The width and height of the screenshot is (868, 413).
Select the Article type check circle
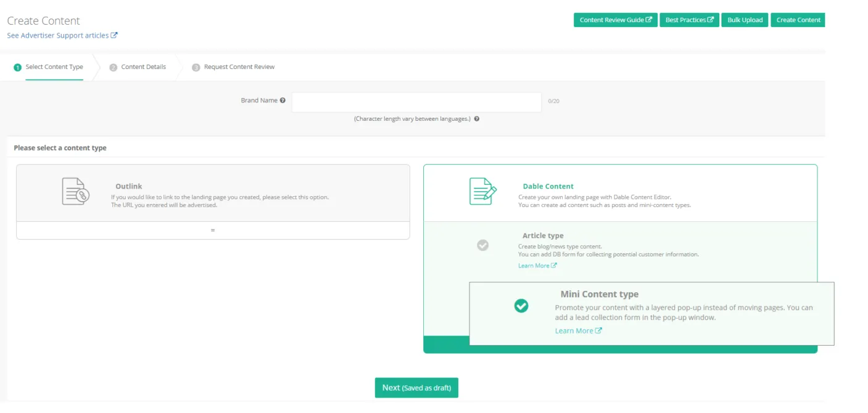pyautogui.click(x=483, y=245)
